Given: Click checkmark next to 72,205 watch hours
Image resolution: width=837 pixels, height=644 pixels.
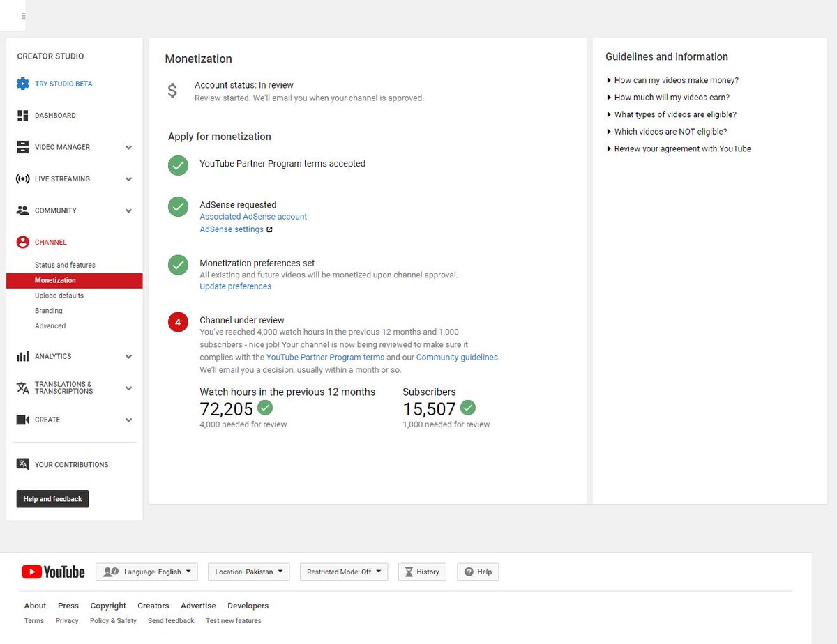Looking at the screenshot, I should click(265, 408).
